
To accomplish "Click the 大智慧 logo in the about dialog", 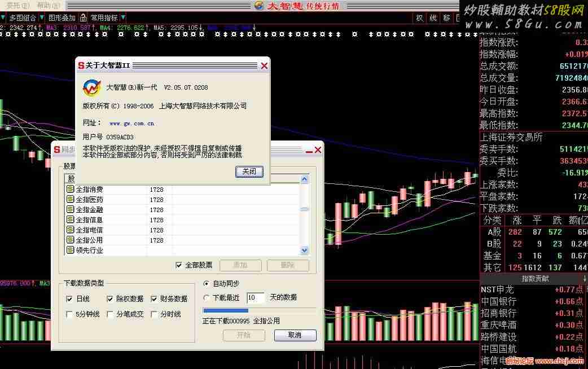I will click(x=91, y=88).
